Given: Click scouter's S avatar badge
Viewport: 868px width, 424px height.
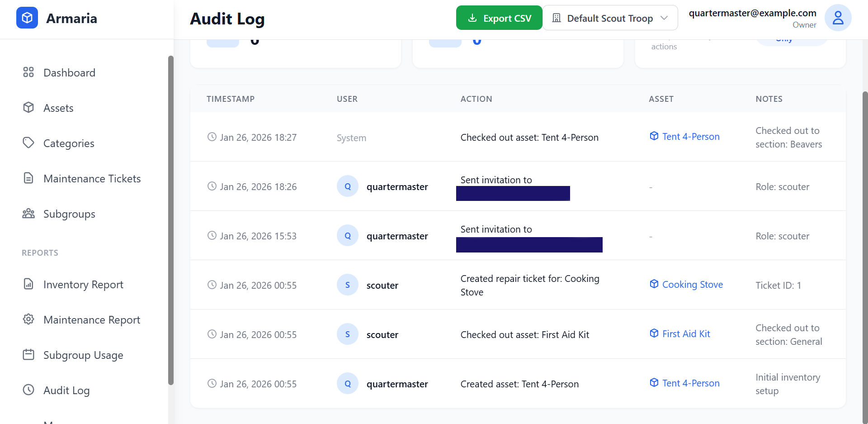Looking at the screenshot, I should click(347, 285).
